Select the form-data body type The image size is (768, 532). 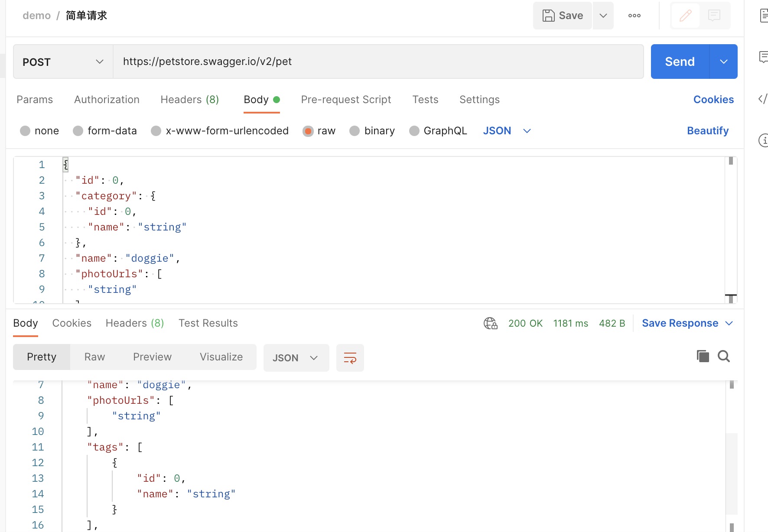(x=78, y=131)
